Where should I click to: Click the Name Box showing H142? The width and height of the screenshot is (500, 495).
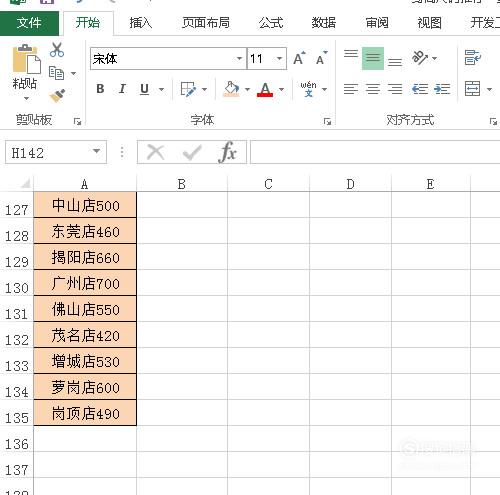point(49,152)
